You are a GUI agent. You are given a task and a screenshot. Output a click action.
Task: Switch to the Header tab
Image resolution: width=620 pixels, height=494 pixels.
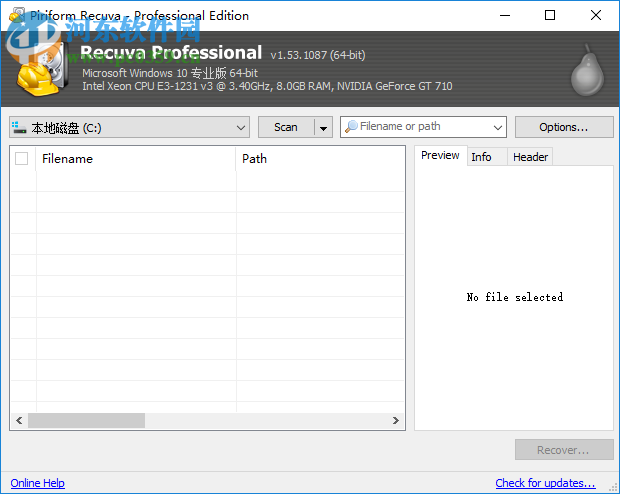[530, 157]
